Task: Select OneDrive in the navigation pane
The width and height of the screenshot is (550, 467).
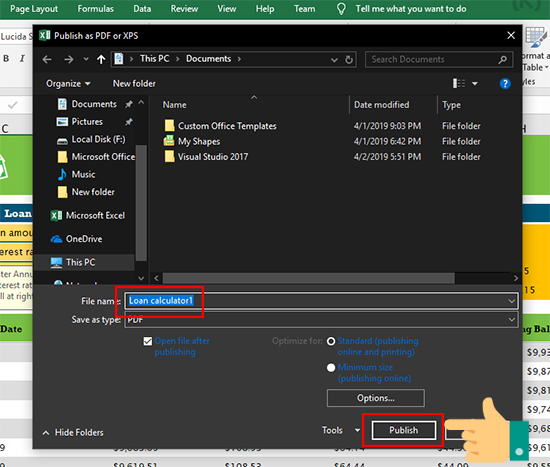Action: pyautogui.click(x=83, y=239)
